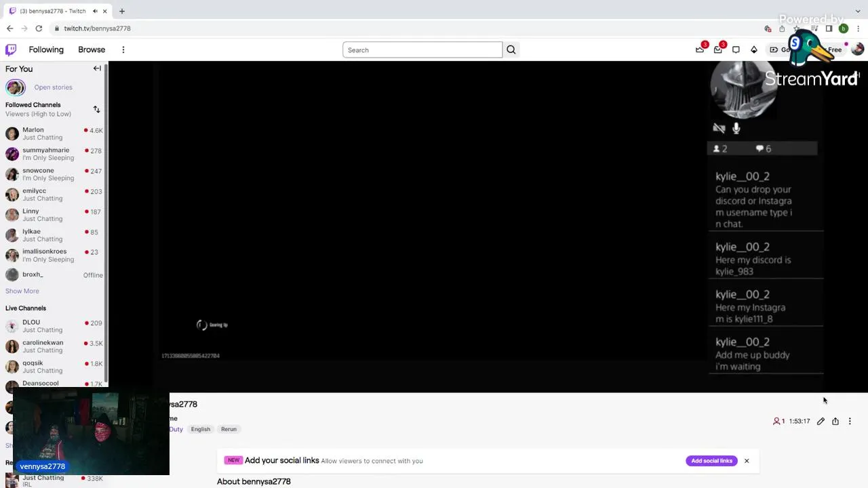Open the notifications inbox icon
868x488 pixels.
click(718, 49)
